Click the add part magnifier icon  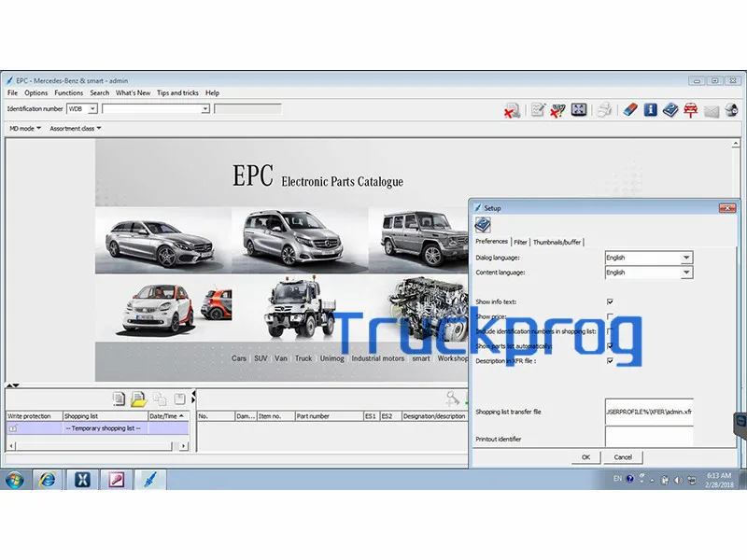[x=453, y=399]
